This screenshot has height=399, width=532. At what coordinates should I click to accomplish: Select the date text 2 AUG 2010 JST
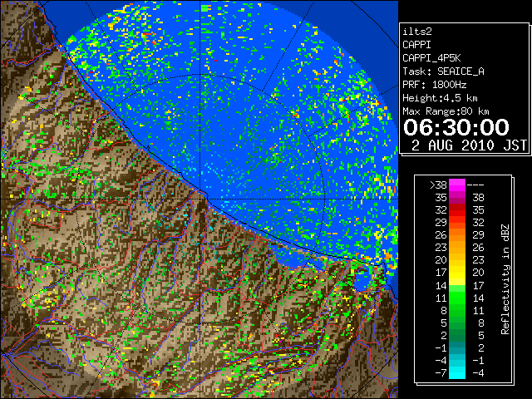pyautogui.click(x=469, y=145)
